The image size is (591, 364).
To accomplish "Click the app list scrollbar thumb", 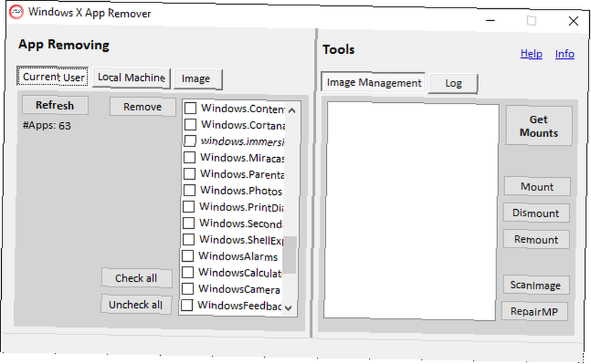I will [290, 254].
